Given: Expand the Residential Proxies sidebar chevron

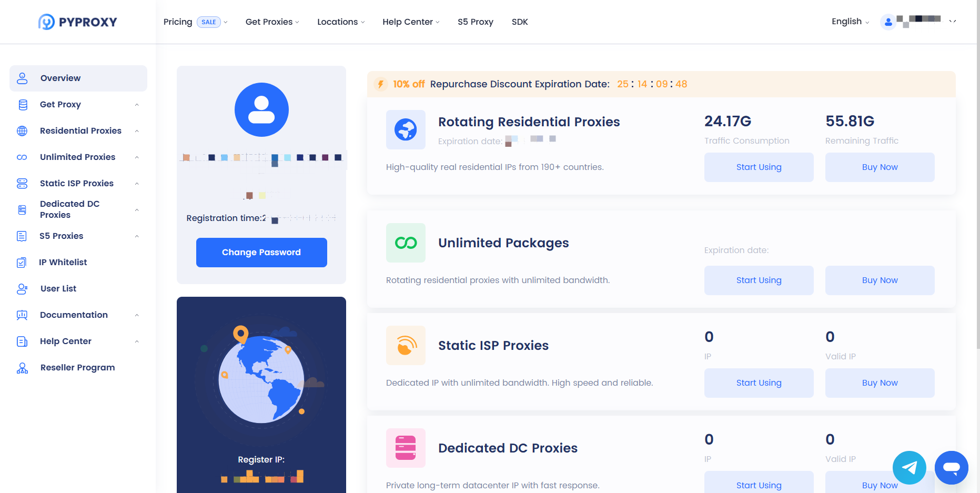Looking at the screenshot, I should pos(137,131).
